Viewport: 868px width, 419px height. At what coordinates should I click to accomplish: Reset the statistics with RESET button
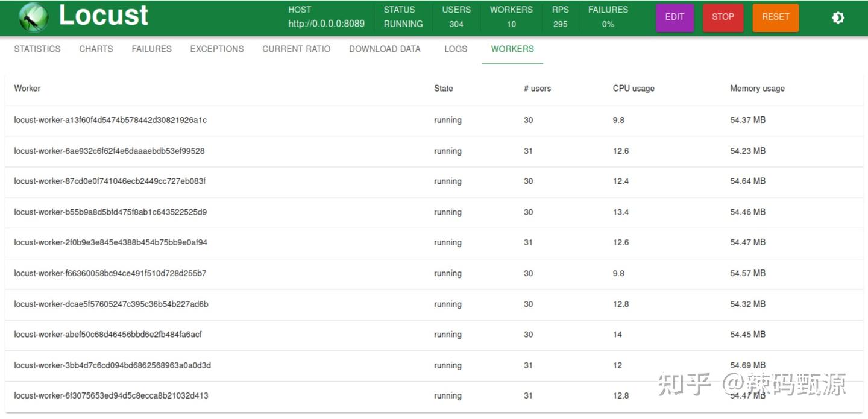point(775,17)
